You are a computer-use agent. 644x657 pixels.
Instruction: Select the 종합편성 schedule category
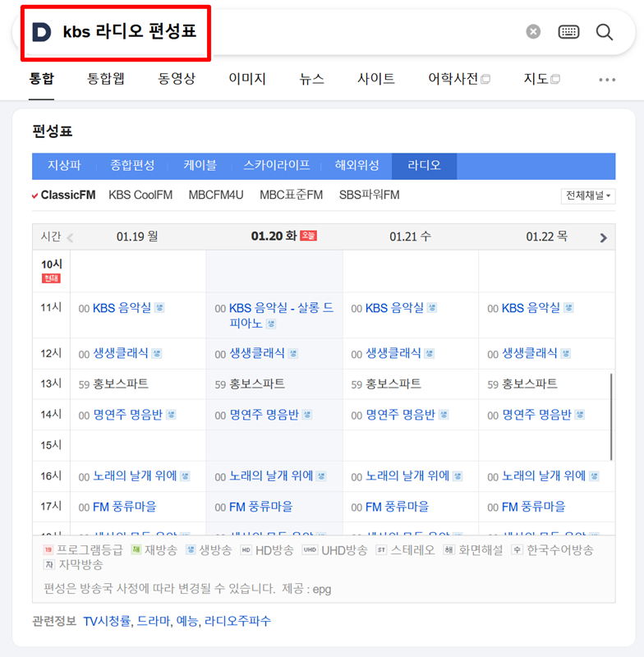point(132,166)
